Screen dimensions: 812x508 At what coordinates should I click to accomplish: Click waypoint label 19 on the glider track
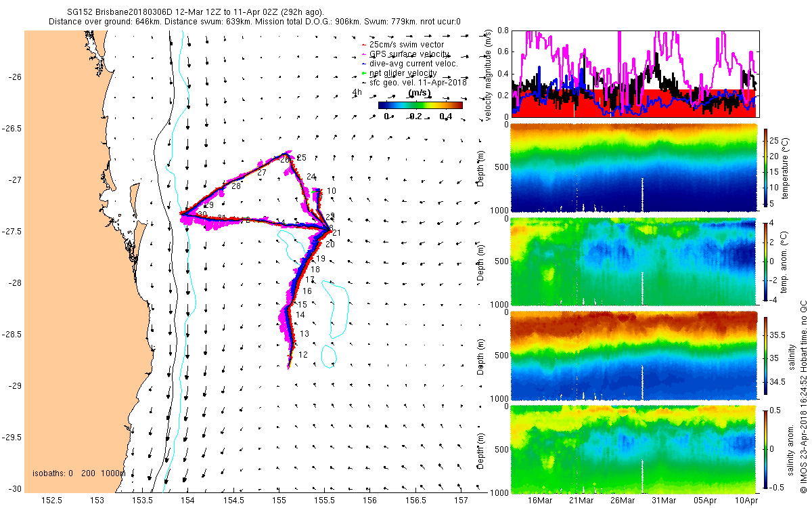coord(321,259)
